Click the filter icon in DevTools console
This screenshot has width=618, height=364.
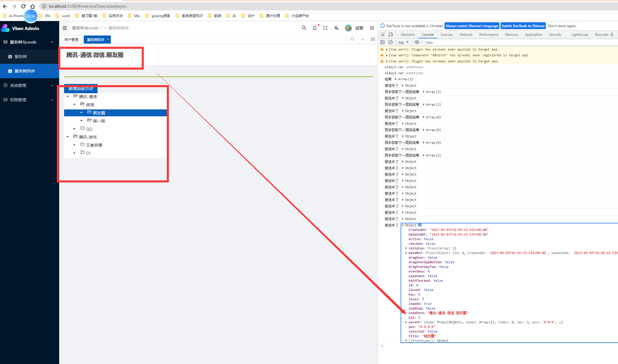click(x=429, y=42)
